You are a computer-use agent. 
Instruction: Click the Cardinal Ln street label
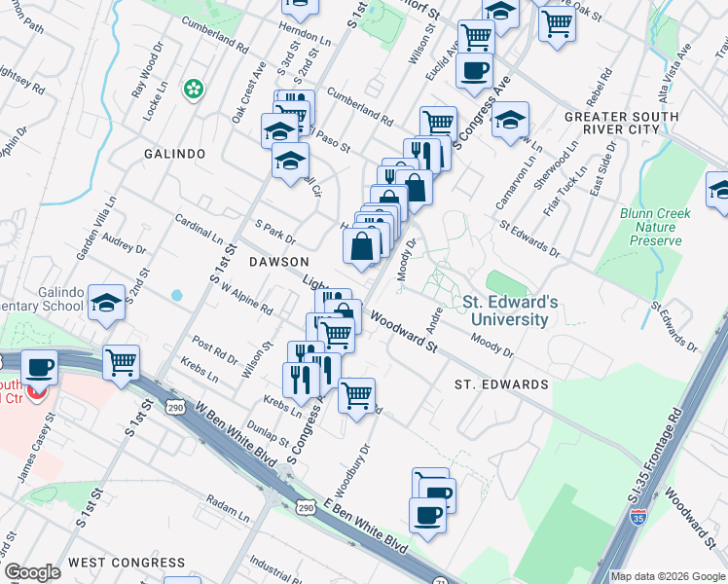[x=199, y=229]
